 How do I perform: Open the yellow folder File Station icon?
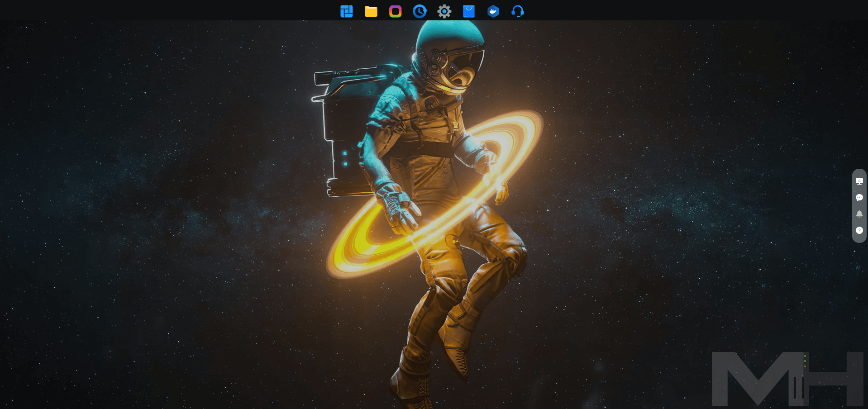(371, 11)
